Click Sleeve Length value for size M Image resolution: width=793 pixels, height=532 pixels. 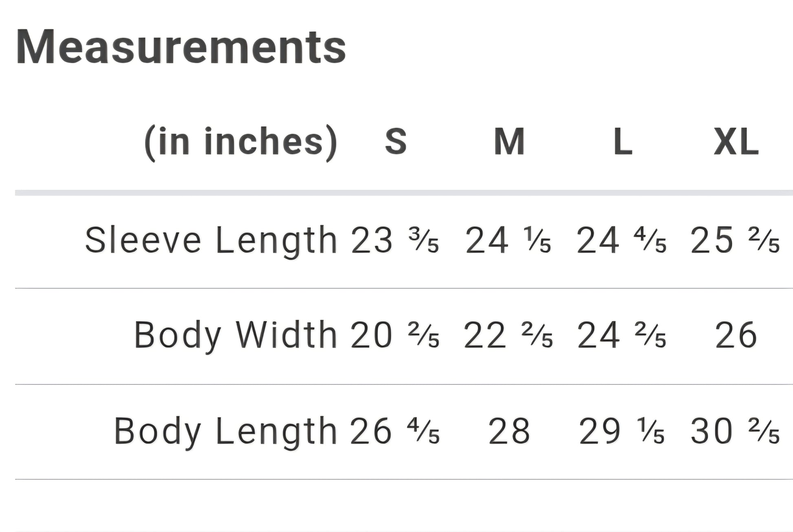508,240
